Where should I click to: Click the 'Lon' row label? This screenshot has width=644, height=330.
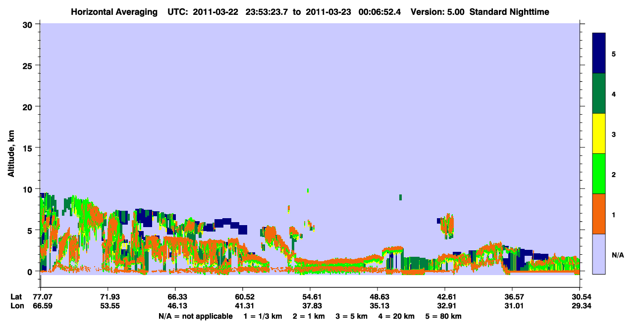tap(17, 306)
